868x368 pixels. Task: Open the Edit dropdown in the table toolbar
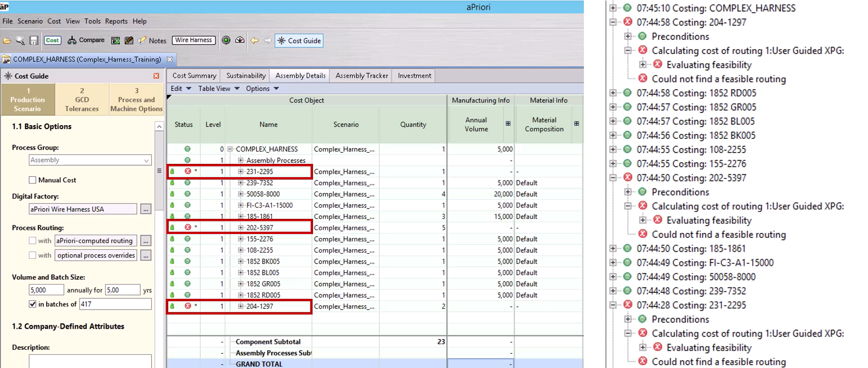click(181, 89)
